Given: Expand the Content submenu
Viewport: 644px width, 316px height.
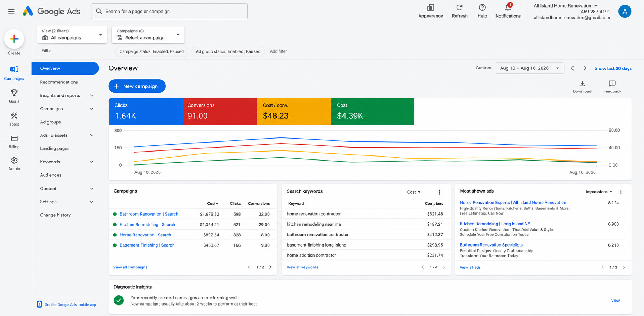Looking at the screenshot, I should click(92, 189).
